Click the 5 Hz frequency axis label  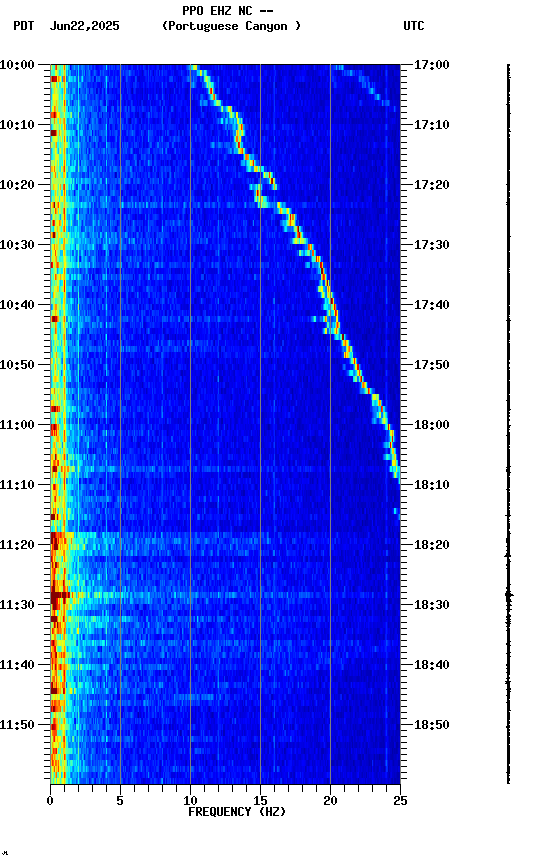tap(120, 801)
